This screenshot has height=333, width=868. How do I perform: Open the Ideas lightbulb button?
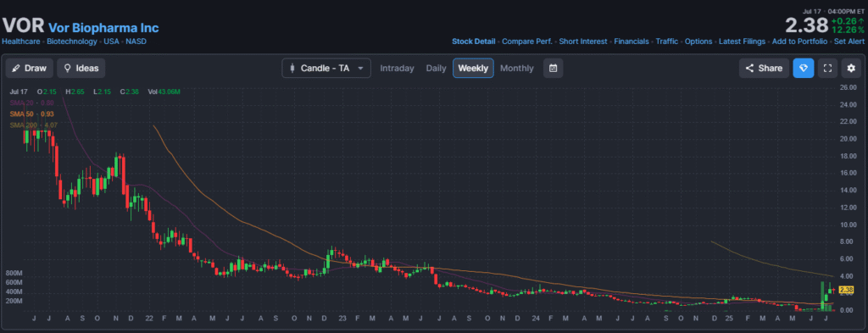[x=81, y=68]
